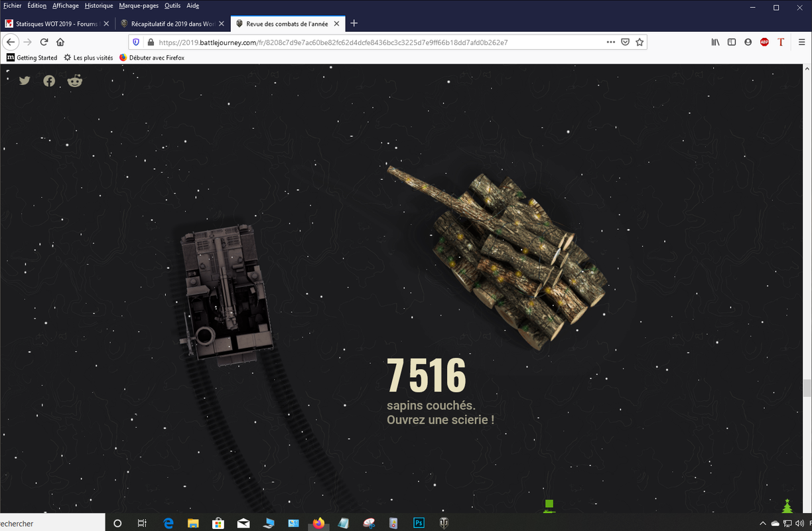Image resolution: width=812 pixels, height=531 pixels.
Task: Close the Revue des combats tab
Action: (x=336, y=23)
